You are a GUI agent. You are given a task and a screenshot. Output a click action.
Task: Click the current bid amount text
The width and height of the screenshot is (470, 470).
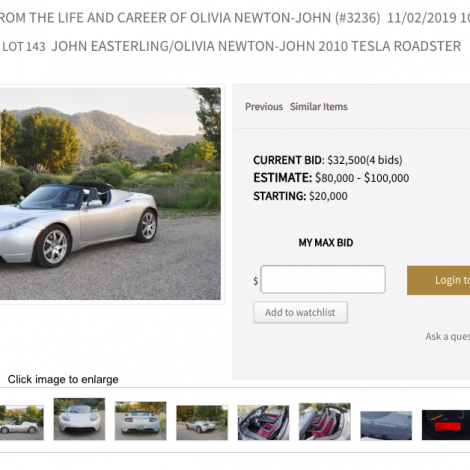(x=346, y=160)
